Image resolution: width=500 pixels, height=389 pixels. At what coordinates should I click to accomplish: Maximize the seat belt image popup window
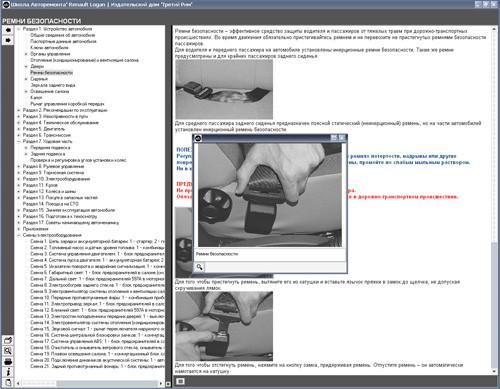pos(334,138)
